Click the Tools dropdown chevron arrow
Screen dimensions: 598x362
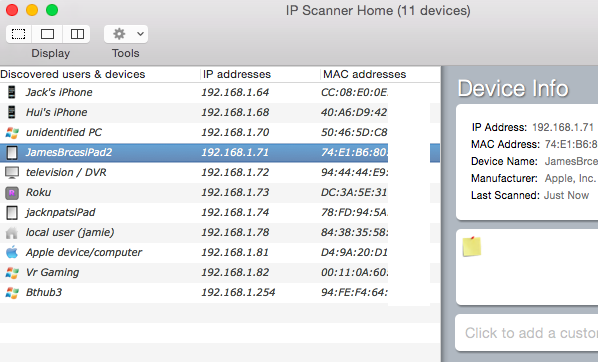tap(140, 34)
